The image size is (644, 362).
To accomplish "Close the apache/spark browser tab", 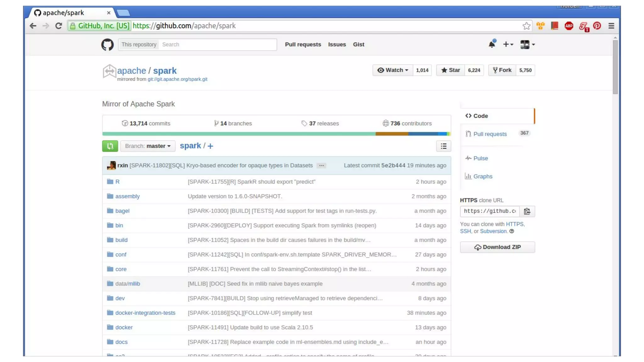I will point(108,13).
